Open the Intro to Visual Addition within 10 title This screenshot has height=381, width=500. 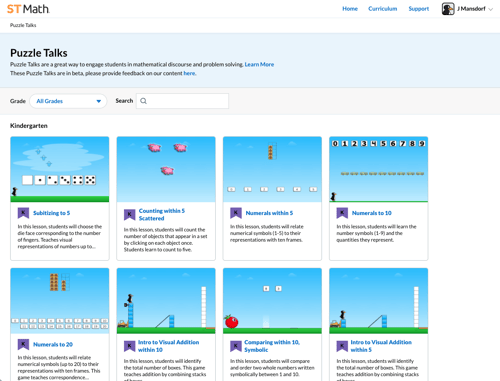(x=168, y=346)
